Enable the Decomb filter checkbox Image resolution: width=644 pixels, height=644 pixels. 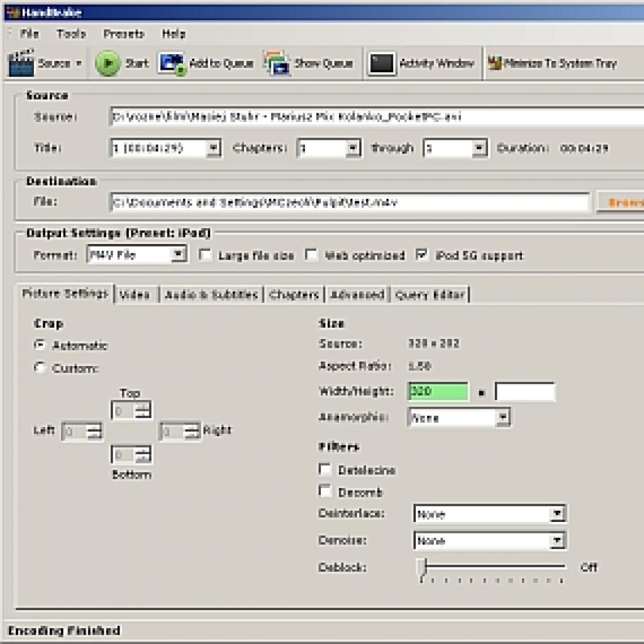(x=325, y=491)
